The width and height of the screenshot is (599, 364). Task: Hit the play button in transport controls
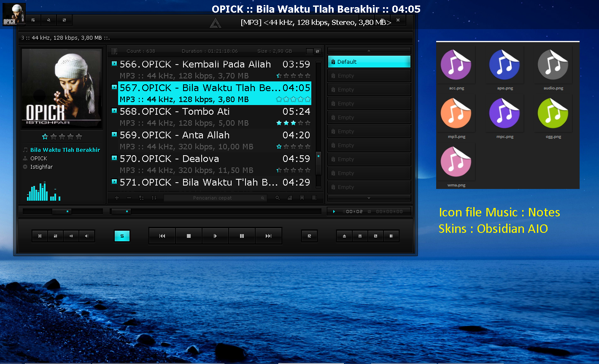215,236
